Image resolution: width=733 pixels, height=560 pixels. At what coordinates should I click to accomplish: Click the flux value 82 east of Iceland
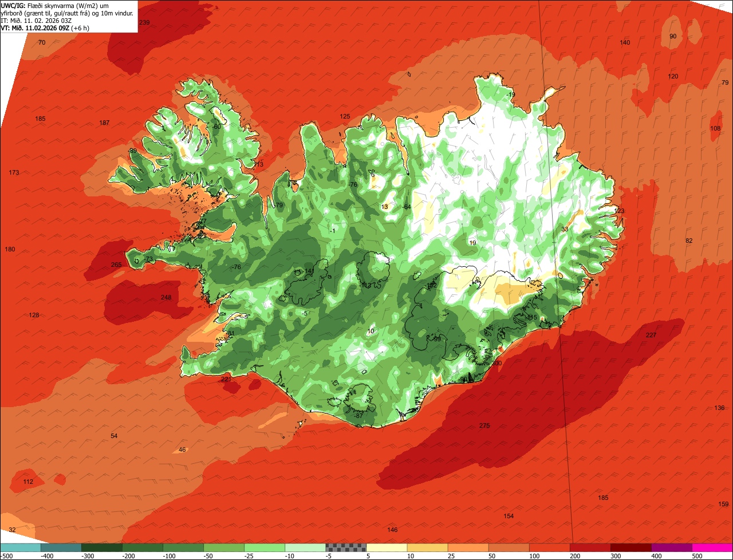coord(689,240)
